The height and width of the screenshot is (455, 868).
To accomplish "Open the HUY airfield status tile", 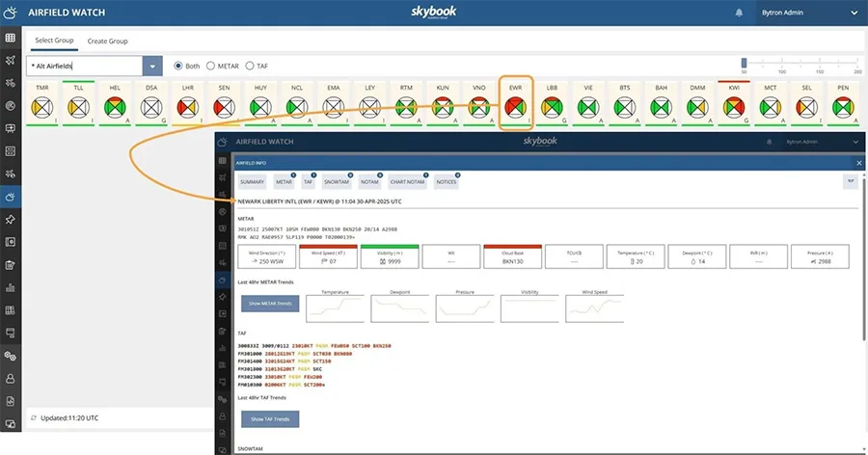I will click(260, 103).
